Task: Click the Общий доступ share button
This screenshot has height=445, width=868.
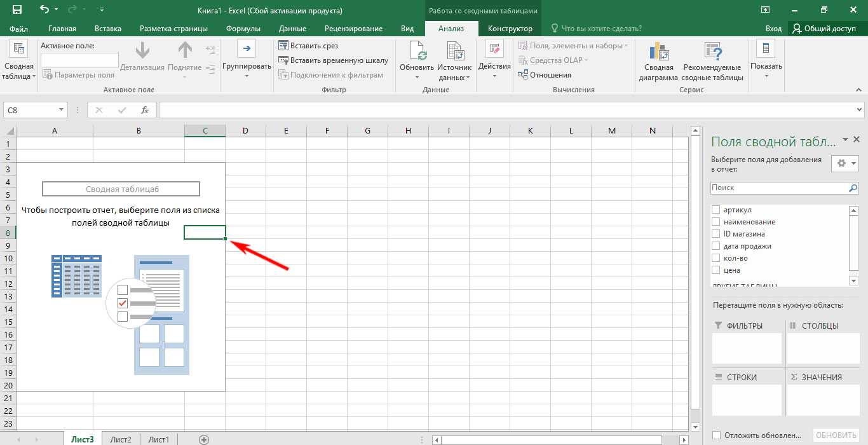Action: point(824,29)
